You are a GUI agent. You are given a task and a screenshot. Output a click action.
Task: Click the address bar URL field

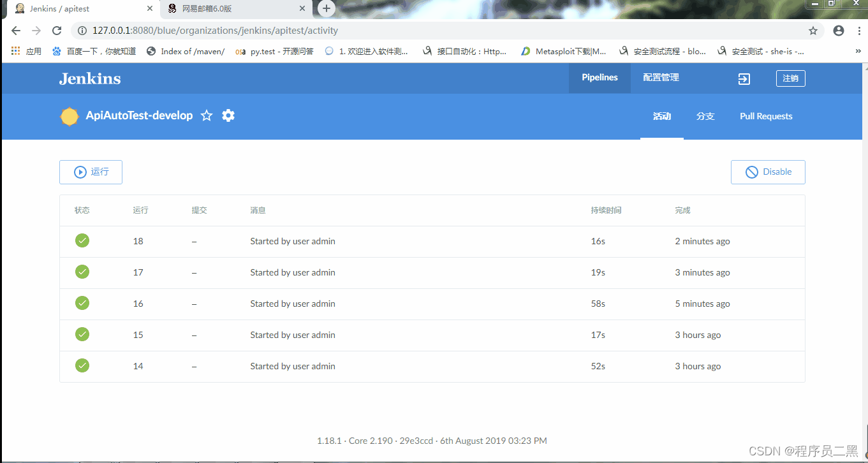point(446,31)
